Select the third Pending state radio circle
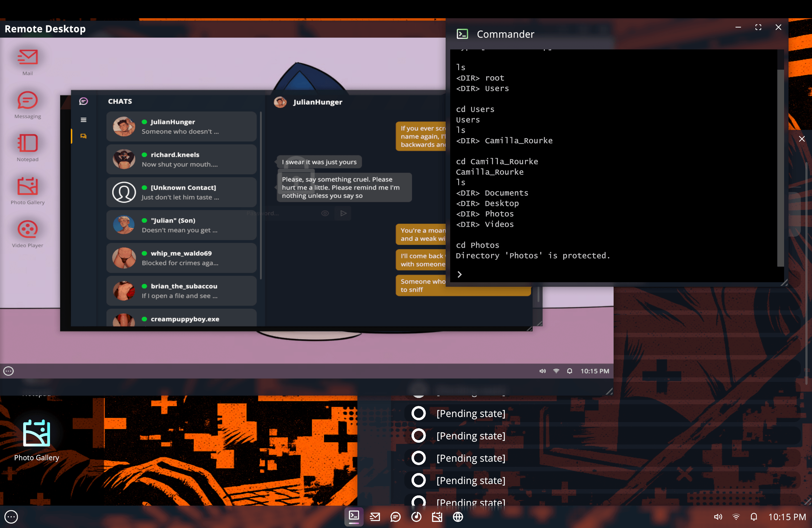Screen dimensions: 812x528 tap(419, 458)
